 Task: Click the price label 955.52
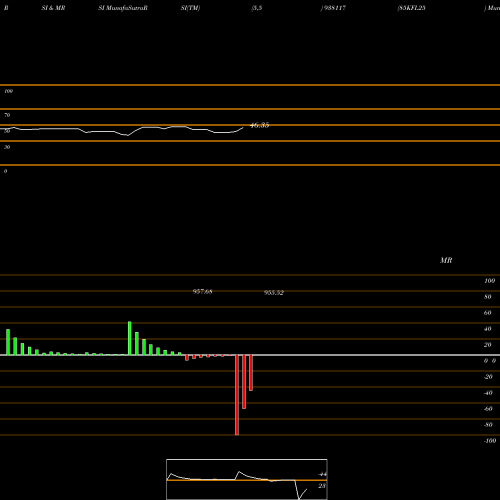274,293
